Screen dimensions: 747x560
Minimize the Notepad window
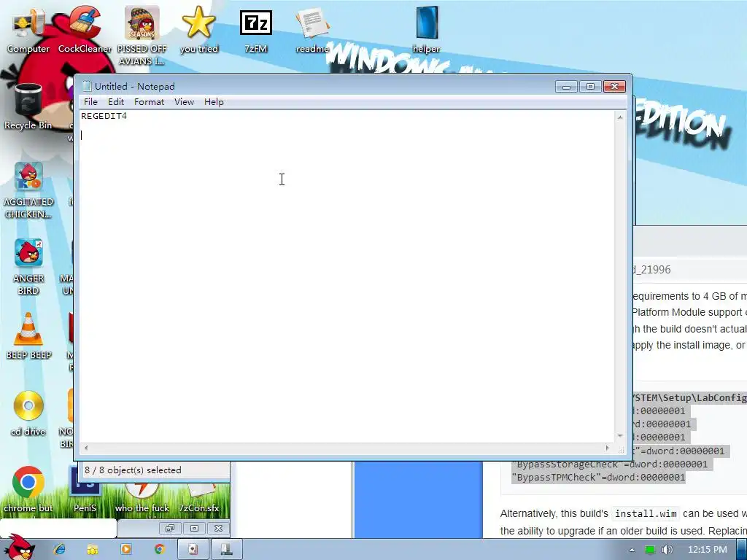(x=566, y=87)
